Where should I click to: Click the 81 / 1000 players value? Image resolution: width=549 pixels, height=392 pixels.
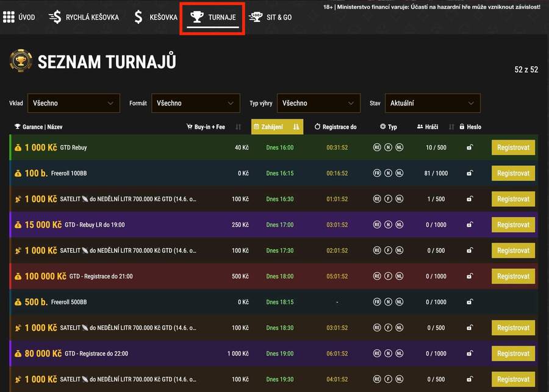(x=436, y=173)
